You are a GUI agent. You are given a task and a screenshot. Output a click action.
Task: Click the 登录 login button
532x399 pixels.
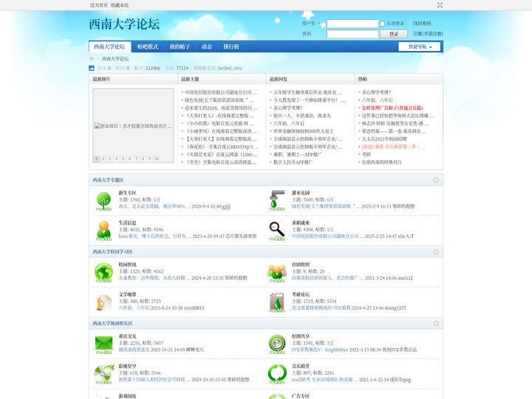click(x=394, y=34)
